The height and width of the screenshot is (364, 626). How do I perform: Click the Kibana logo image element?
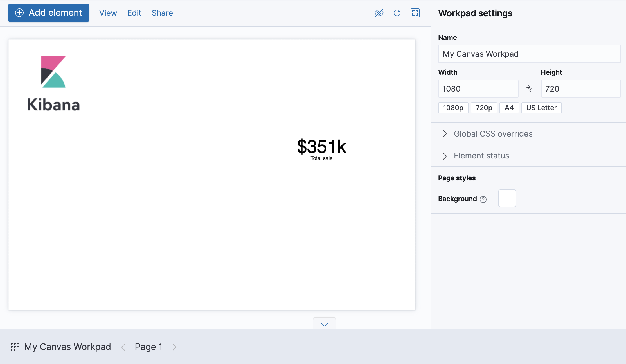[53, 81]
